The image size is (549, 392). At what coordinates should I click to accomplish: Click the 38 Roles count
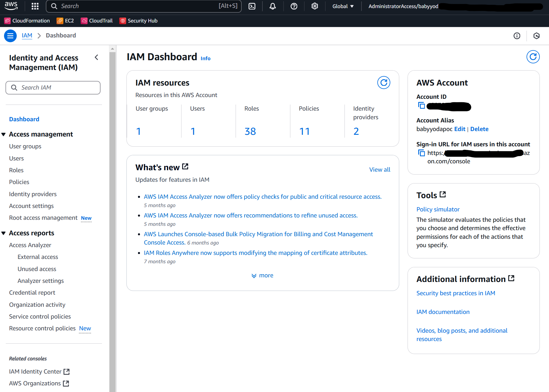250,131
